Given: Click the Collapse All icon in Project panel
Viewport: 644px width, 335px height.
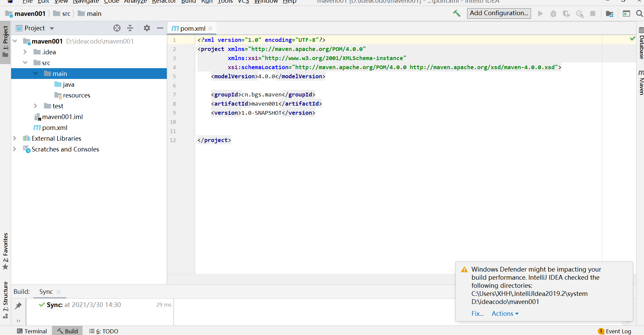Looking at the screenshot, I should 130,28.
